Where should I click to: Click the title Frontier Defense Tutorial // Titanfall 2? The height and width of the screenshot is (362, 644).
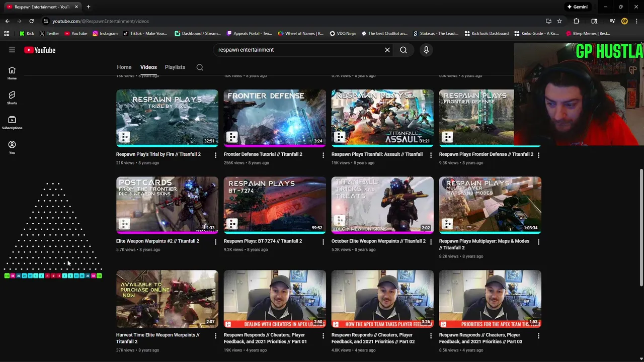click(263, 154)
